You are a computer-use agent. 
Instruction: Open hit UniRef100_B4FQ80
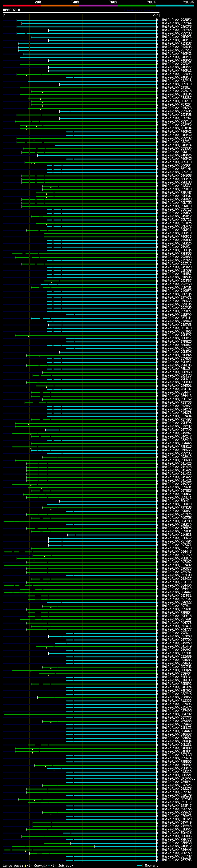[x=177, y=748]
